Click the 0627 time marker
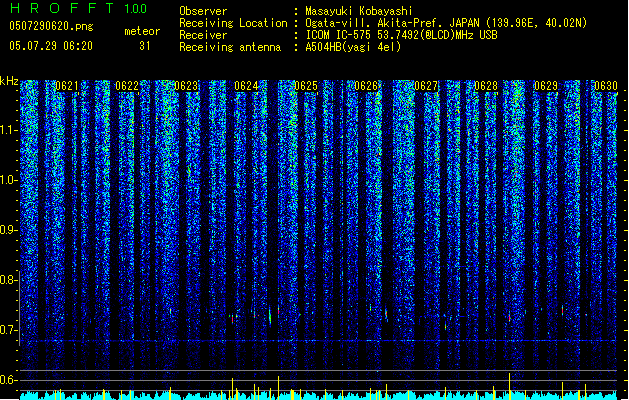 tap(426, 86)
